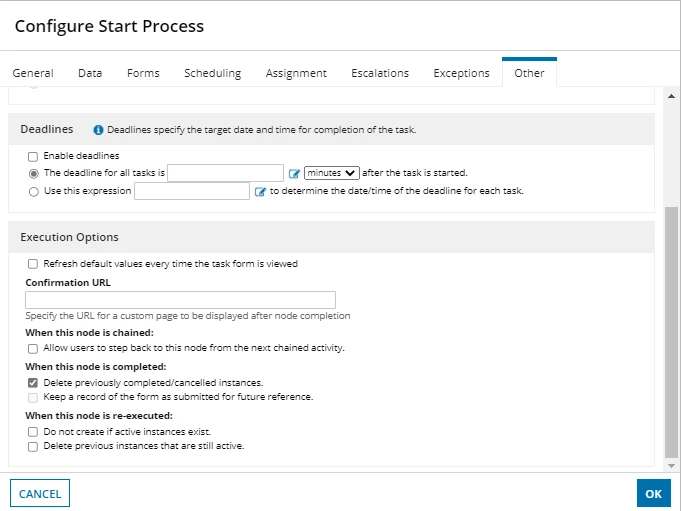
Task: Check 'Do not create if active instances exist'
Action: [x=33, y=432]
